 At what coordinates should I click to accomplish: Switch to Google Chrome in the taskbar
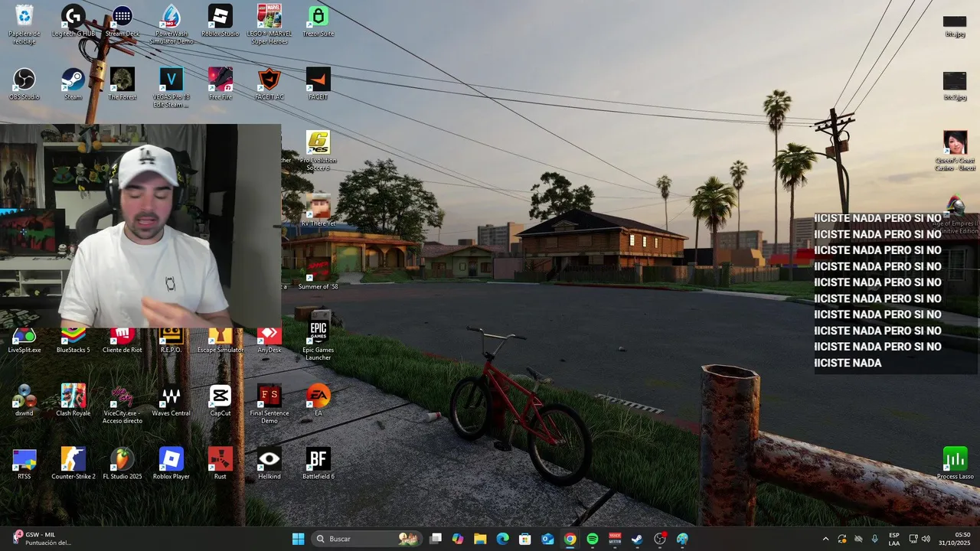(570, 539)
